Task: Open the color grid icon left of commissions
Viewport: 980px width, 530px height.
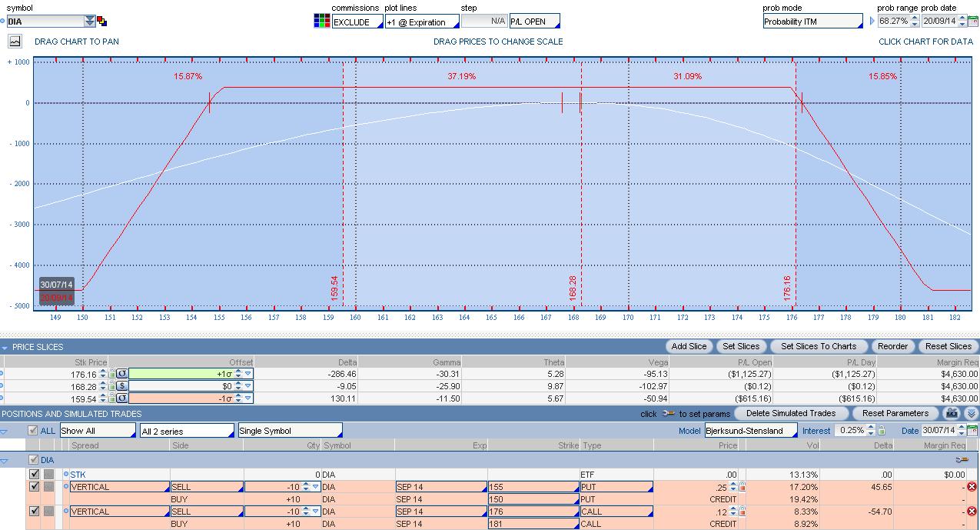Action: click(x=322, y=21)
